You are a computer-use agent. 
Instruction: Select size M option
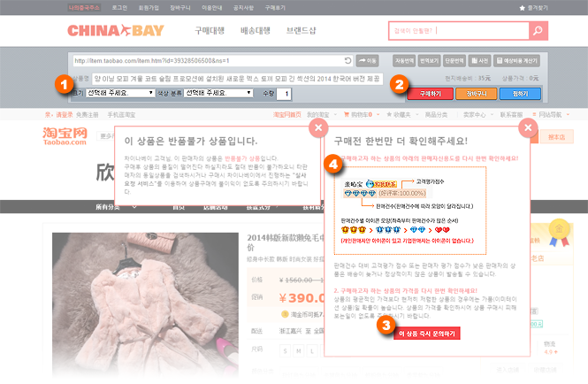(x=299, y=351)
